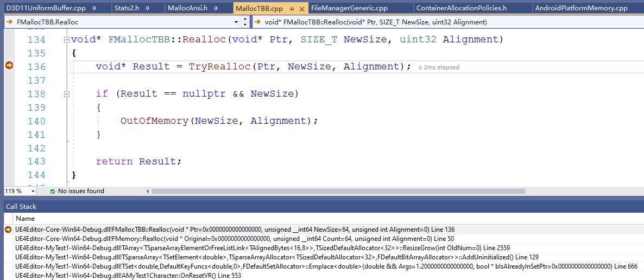Click the pin icon on MallocAnsi.h tab
This screenshot has width=644, height=280.
click(x=216, y=8)
